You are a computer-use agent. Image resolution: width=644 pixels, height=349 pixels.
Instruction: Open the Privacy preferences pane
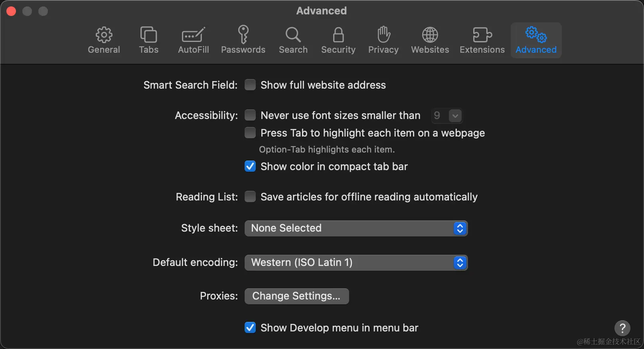pyautogui.click(x=383, y=40)
